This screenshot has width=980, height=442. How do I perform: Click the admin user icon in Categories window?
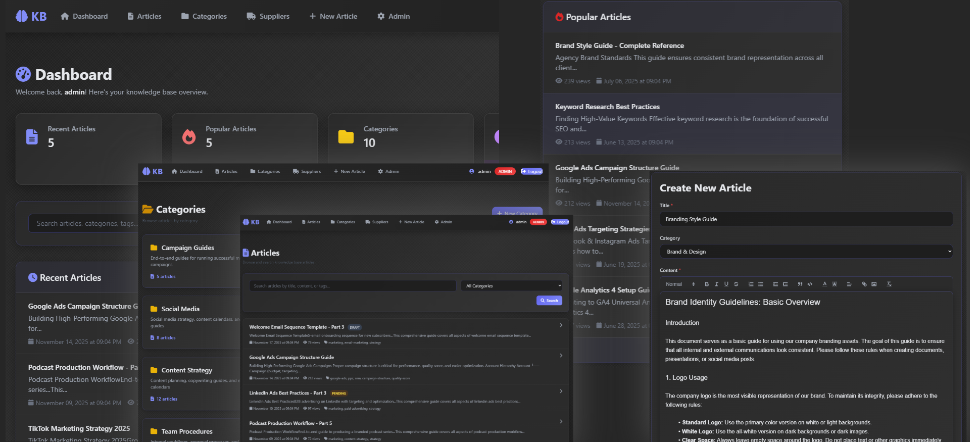[x=472, y=171]
